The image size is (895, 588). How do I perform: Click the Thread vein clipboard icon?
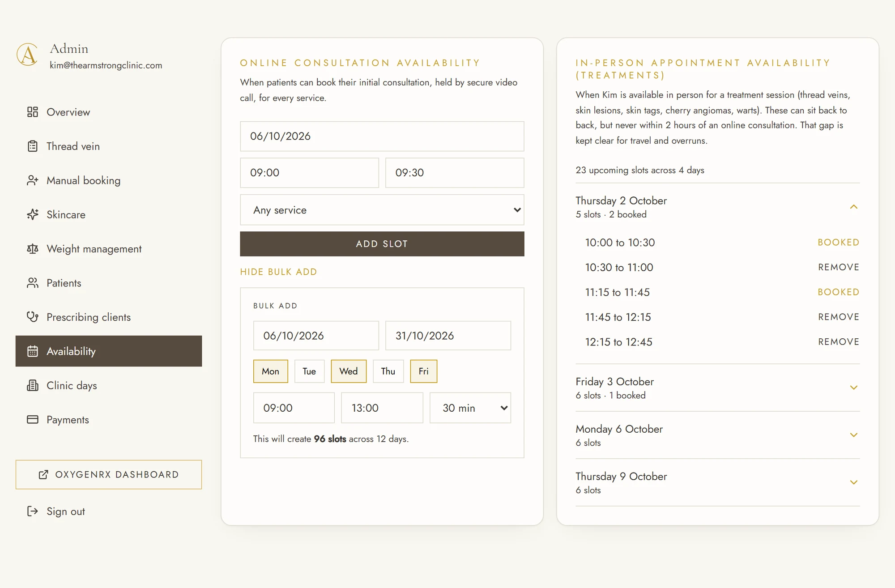tap(33, 146)
